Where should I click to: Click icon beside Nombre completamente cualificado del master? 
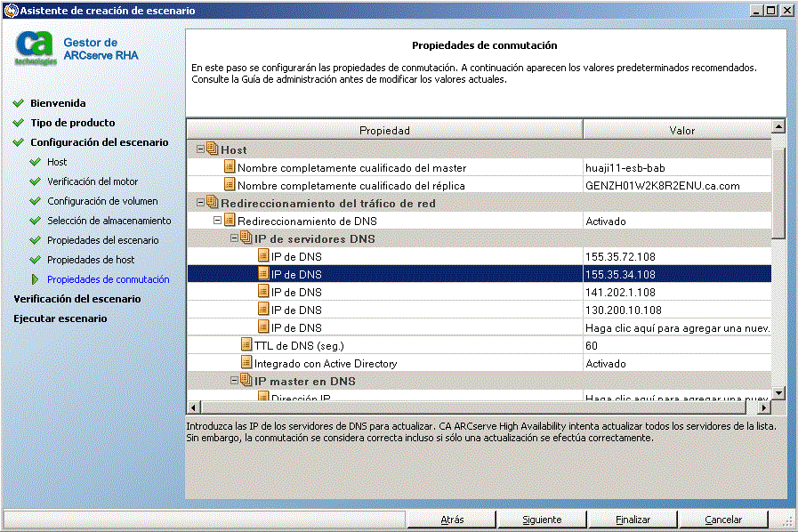click(230, 167)
